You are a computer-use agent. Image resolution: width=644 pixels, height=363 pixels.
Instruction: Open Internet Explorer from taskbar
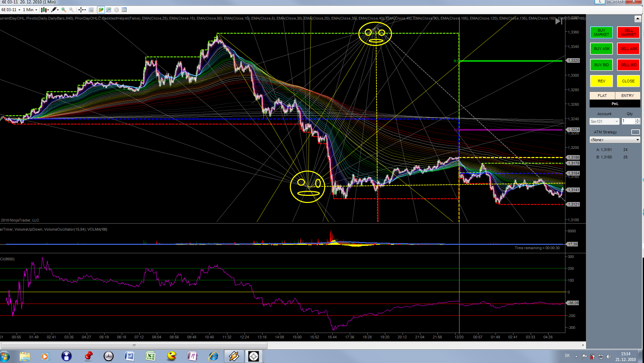pos(214,356)
